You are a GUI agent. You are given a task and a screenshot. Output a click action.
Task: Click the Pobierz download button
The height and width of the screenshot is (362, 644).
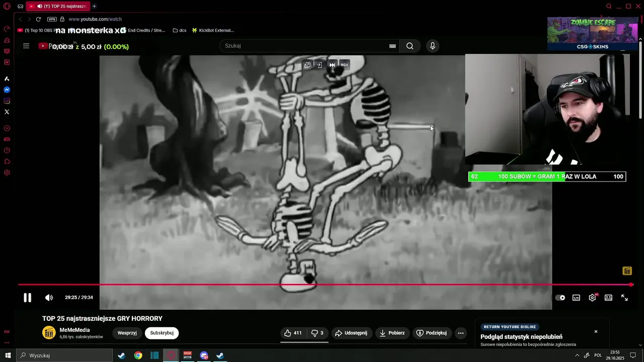pos(392,333)
